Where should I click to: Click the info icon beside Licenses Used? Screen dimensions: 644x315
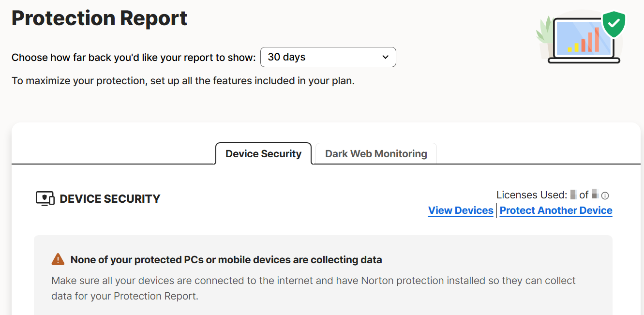[605, 195]
